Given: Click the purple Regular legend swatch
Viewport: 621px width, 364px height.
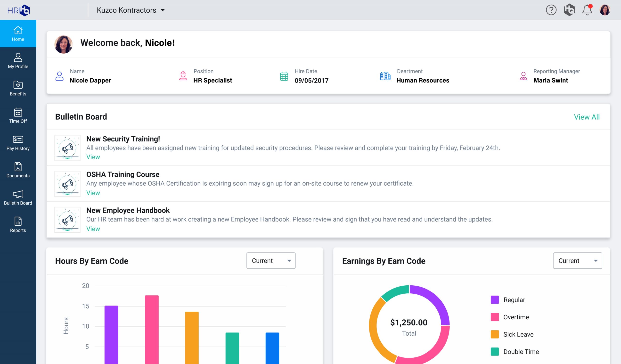Looking at the screenshot, I should click(x=495, y=300).
